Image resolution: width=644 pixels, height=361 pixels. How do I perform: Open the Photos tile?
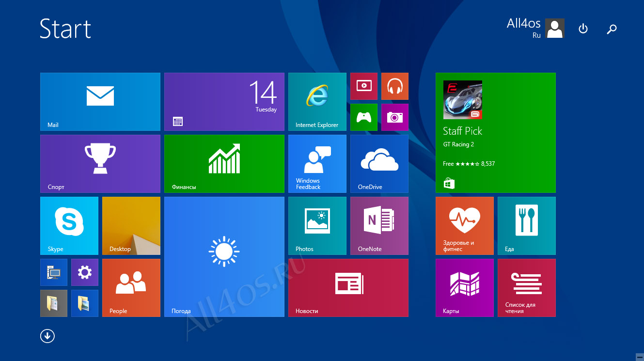pos(317,226)
